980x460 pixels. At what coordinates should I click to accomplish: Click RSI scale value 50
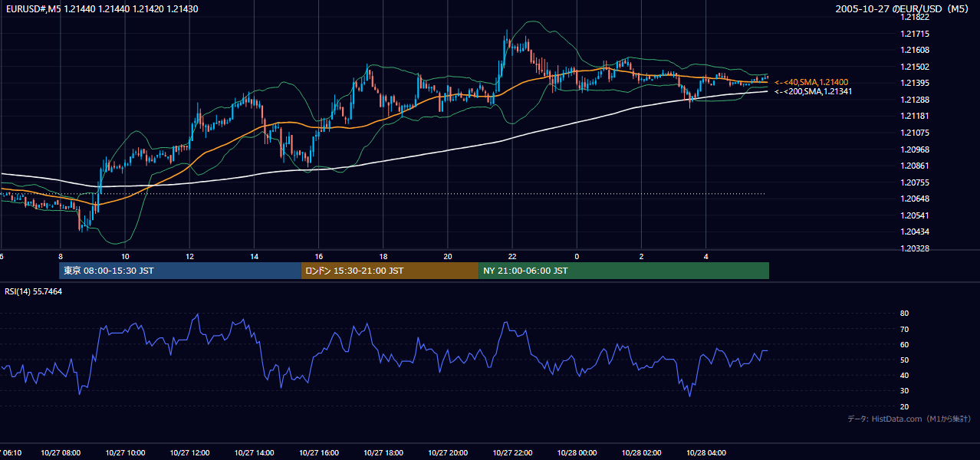tap(905, 360)
